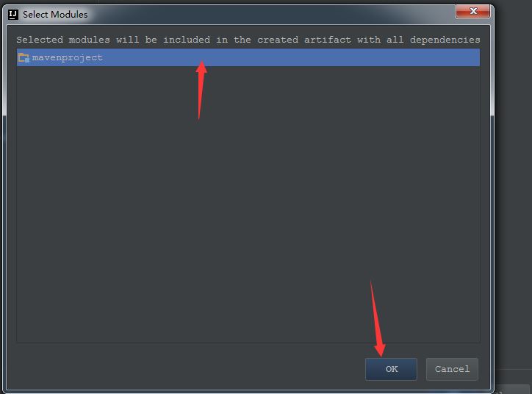Click the Select Modules title text
Viewport: 532px width, 394px height.
tap(55, 14)
